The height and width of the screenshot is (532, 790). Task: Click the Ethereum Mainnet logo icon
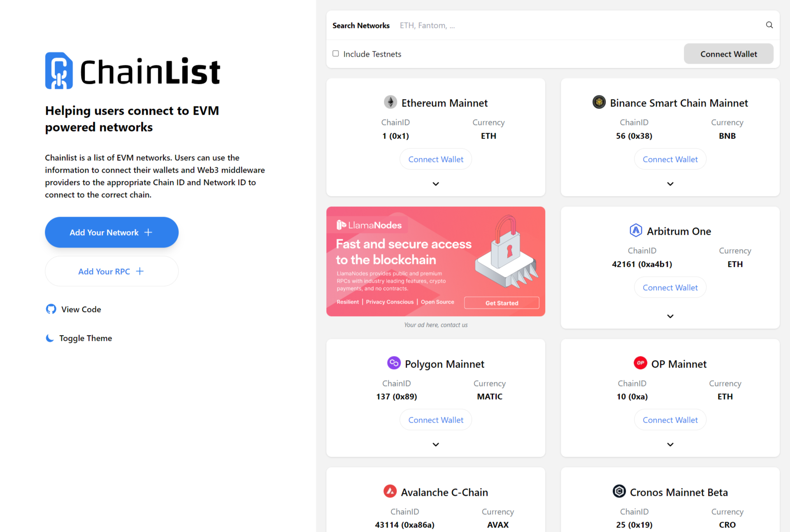pos(390,102)
